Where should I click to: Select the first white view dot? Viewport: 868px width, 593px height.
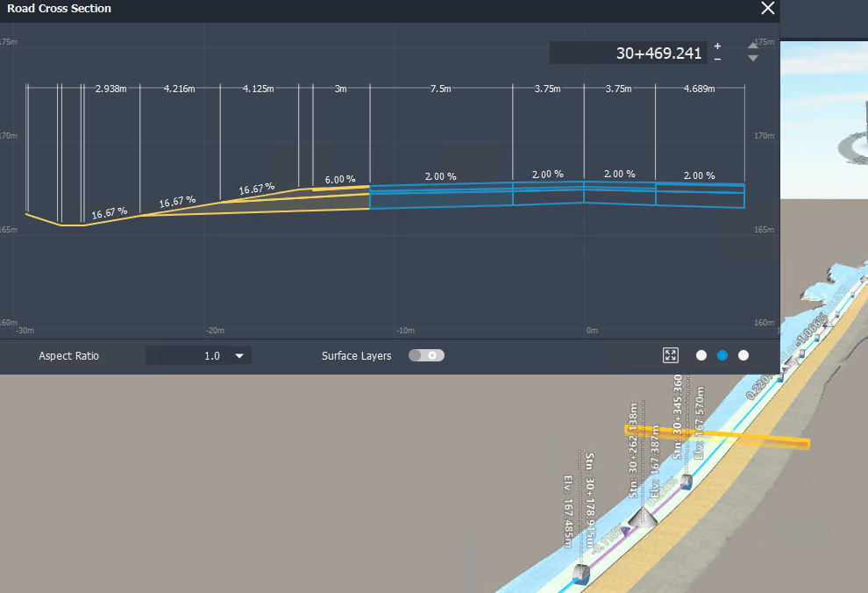701,355
